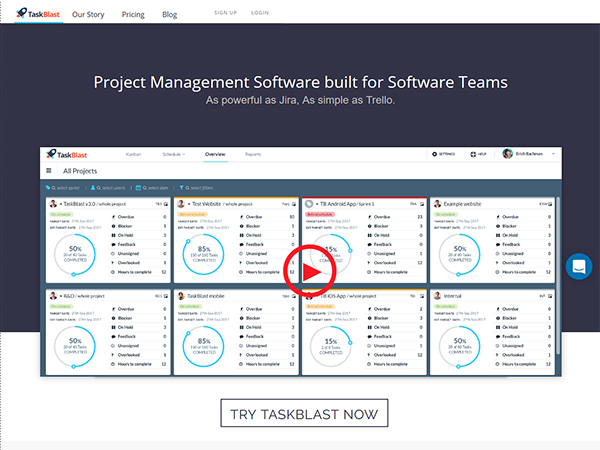Viewport: 600px width, 450px height.
Task: Click the expand icon on Example website card header
Action: (550, 204)
